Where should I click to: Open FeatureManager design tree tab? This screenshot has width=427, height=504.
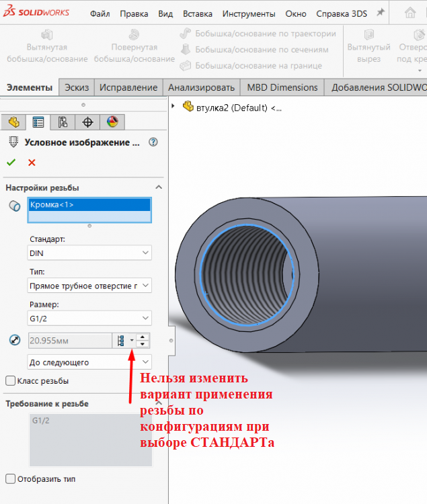(14, 122)
